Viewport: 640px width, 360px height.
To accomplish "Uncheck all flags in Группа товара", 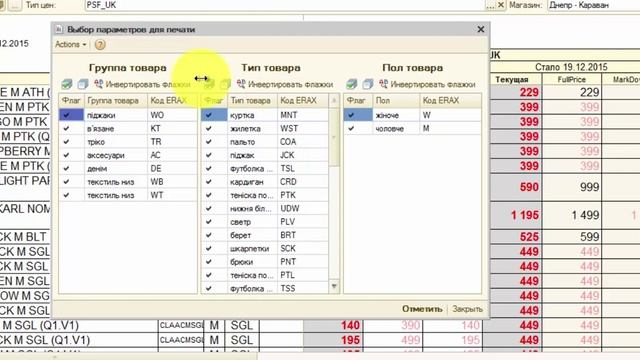I will pyautogui.click(x=83, y=84).
